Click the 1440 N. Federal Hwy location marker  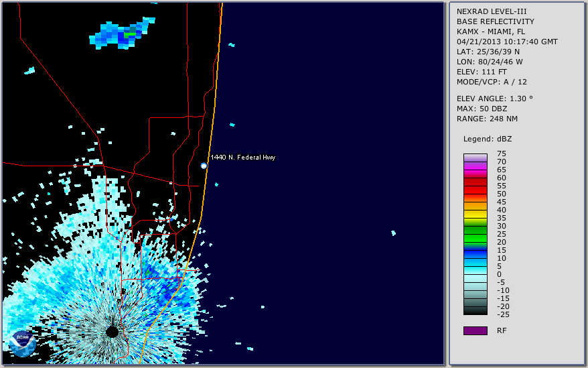point(204,166)
